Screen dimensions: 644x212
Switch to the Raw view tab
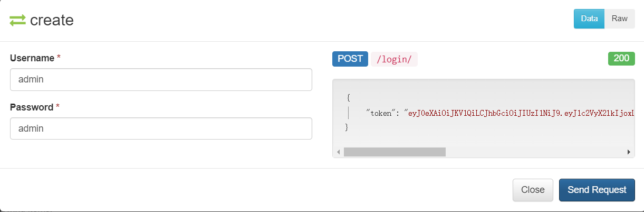click(x=620, y=19)
